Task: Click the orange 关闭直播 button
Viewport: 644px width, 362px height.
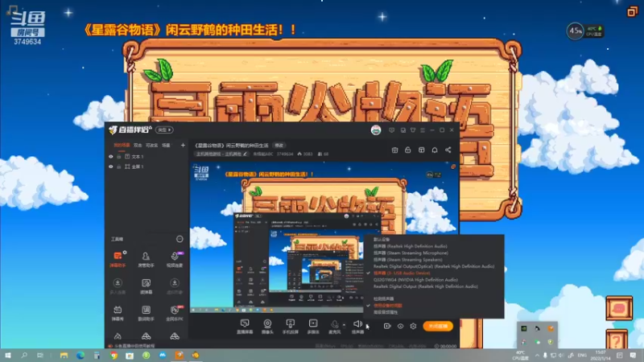Action: [438, 326]
